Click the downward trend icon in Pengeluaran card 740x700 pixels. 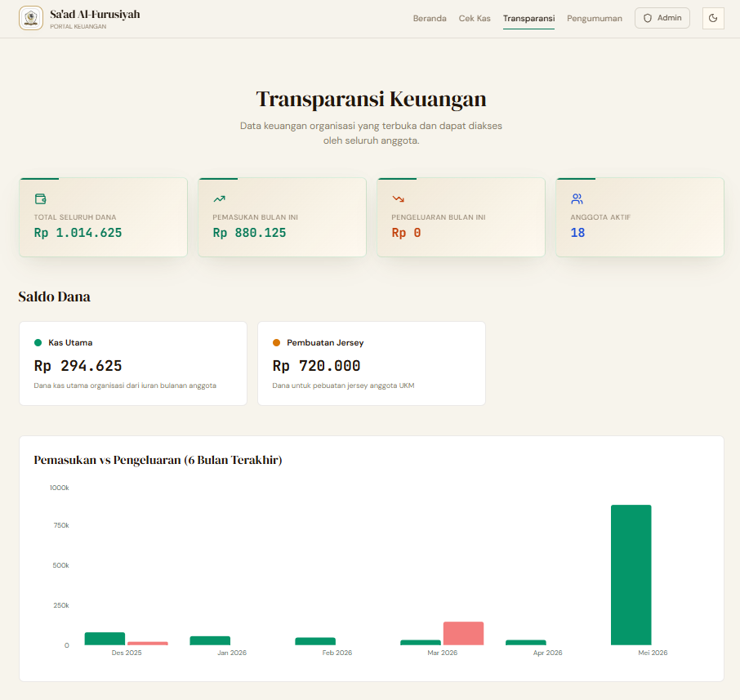tap(398, 198)
